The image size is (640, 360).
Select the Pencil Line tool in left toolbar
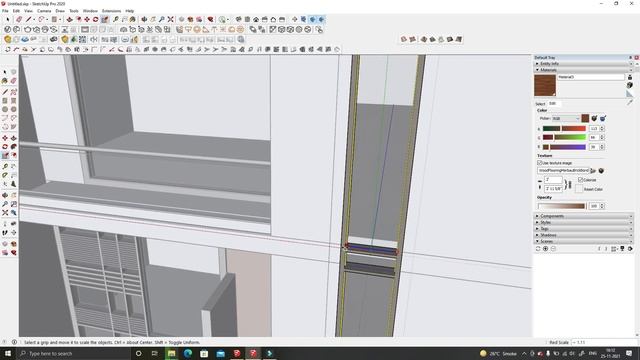click(x=5, y=92)
